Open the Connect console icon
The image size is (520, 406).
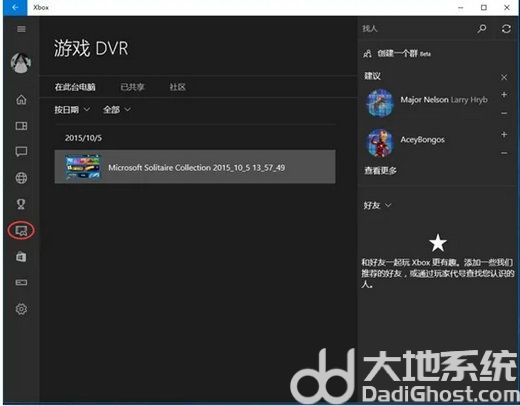click(x=21, y=283)
